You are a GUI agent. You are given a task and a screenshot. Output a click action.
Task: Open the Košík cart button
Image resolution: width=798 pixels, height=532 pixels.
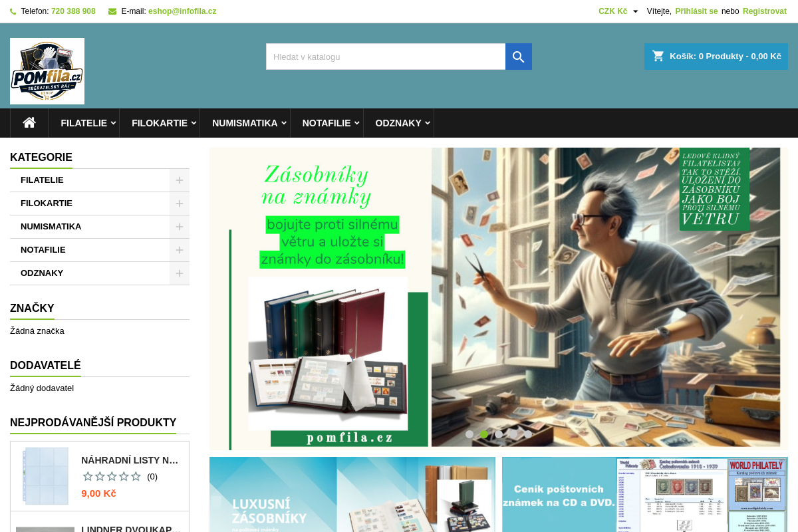[x=716, y=57]
